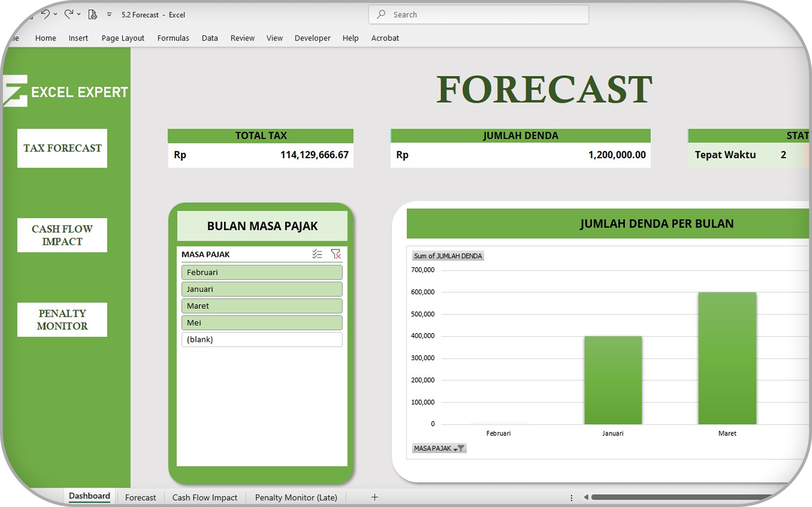The image size is (812, 507).
Task: Click the TAX FORECAST navigation button
Action: pos(62,148)
